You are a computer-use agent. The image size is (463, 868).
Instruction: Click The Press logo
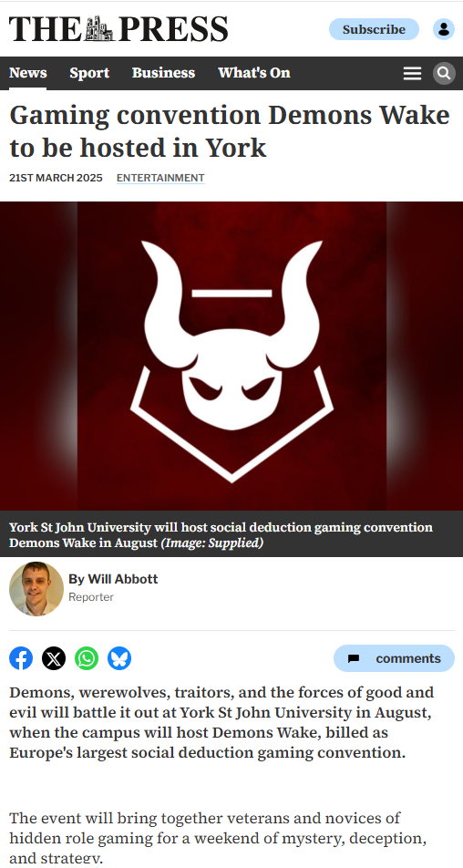click(118, 29)
